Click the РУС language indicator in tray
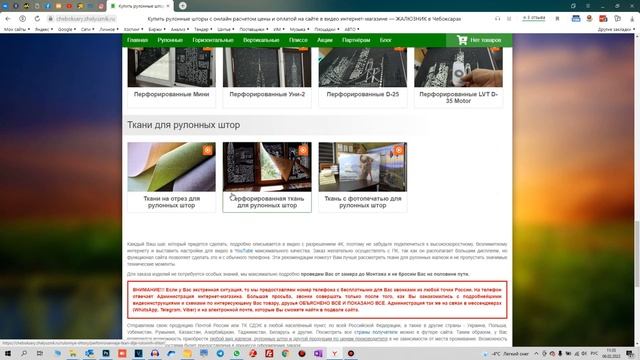The width and height of the screenshot is (640, 360). [x=594, y=353]
